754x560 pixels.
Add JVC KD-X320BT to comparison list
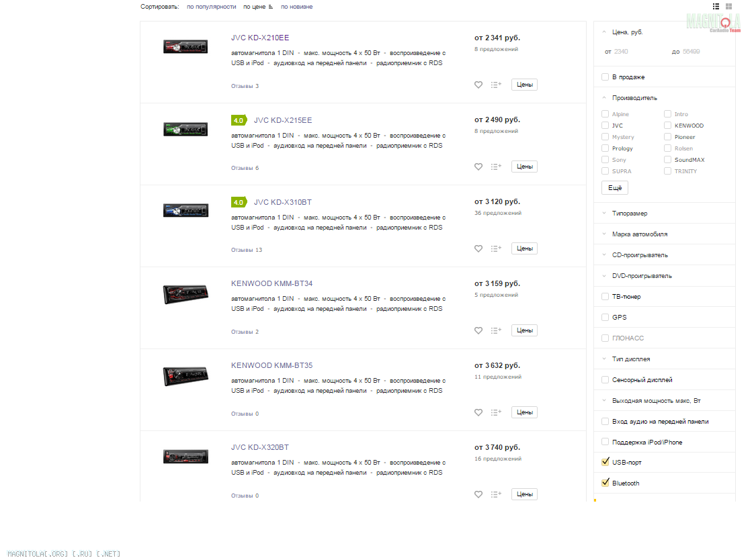pyautogui.click(x=496, y=494)
